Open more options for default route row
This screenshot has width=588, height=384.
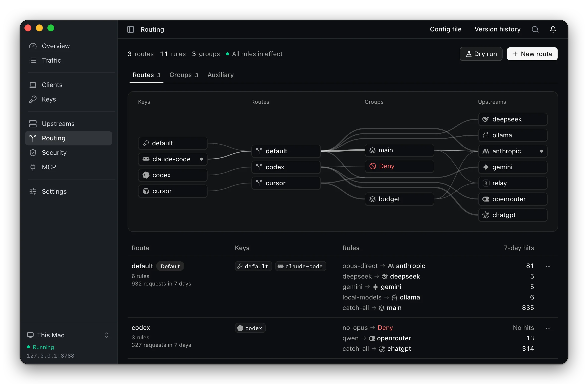pos(548,266)
